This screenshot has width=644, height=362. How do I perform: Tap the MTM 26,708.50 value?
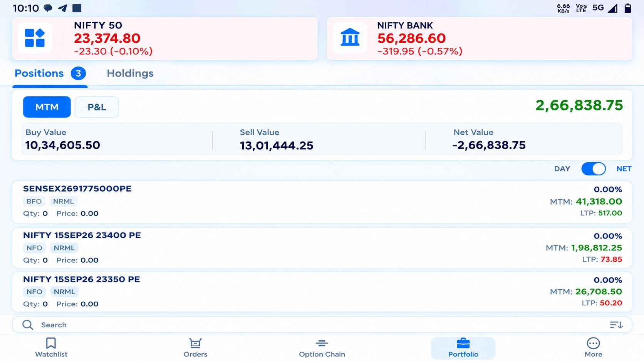pyautogui.click(x=599, y=292)
